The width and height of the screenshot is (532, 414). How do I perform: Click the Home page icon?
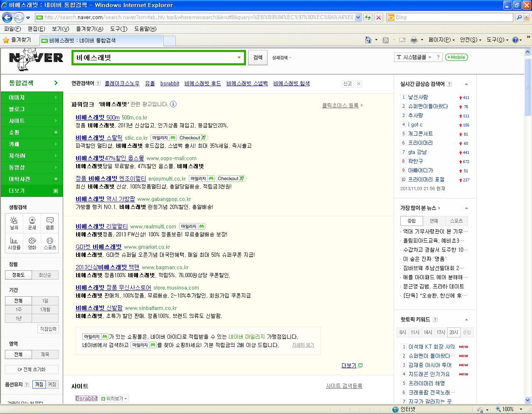point(368,40)
